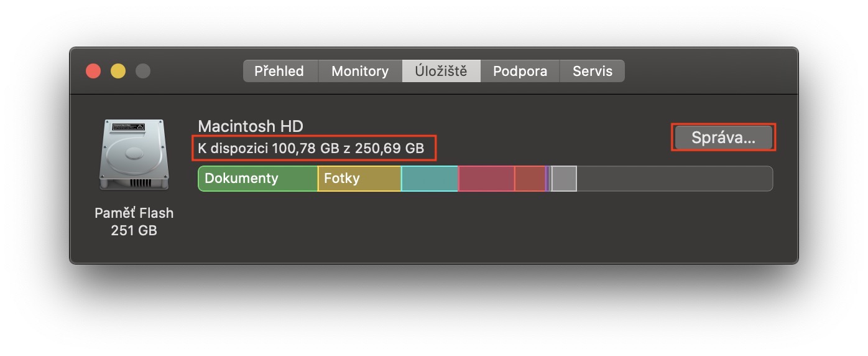The image size is (868, 356).
Task: Open the Servis tab
Action: coord(592,71)
